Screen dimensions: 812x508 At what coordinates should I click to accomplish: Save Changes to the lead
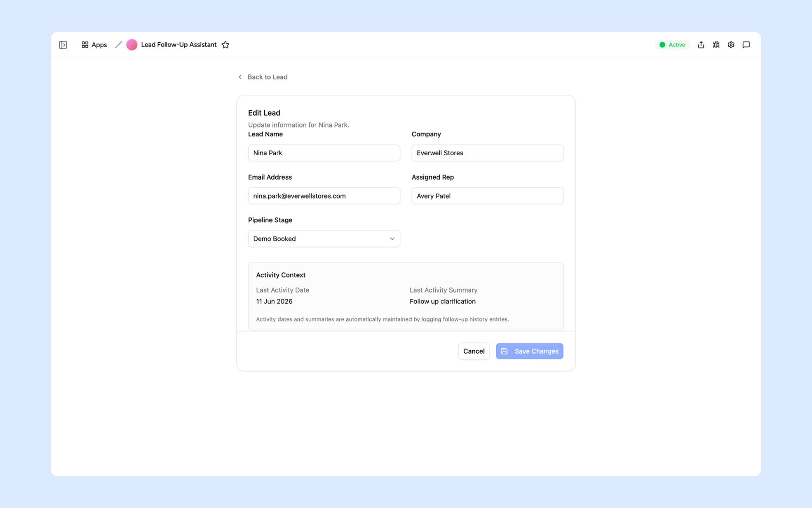click(x=530, y=351)
